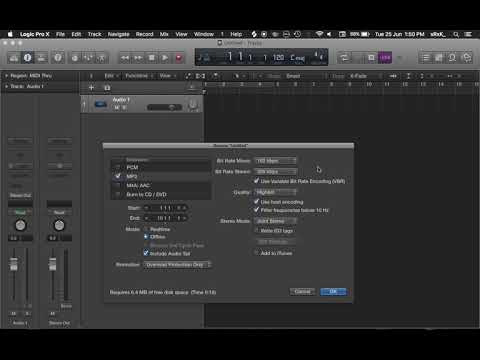Screen dimensions: 480x360
Task: Expand the Track Audio 1 disclosure triangle
Action: point(6,86)
